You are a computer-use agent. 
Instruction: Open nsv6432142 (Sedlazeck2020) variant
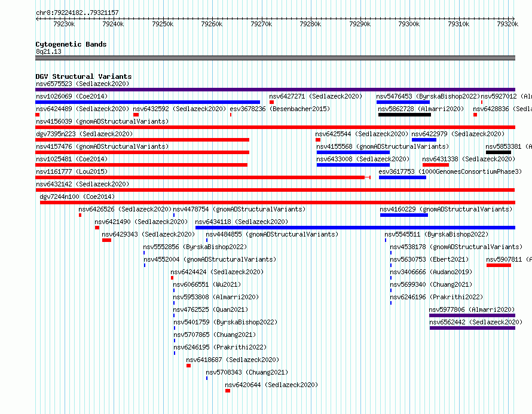(82, 184)
